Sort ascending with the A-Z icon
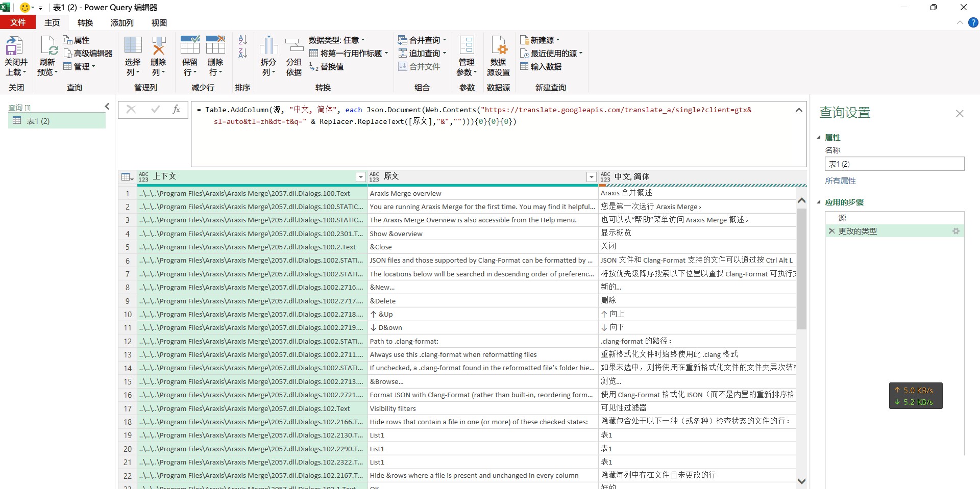Viewport: 980px width, 489px height. tap(243, 40)
